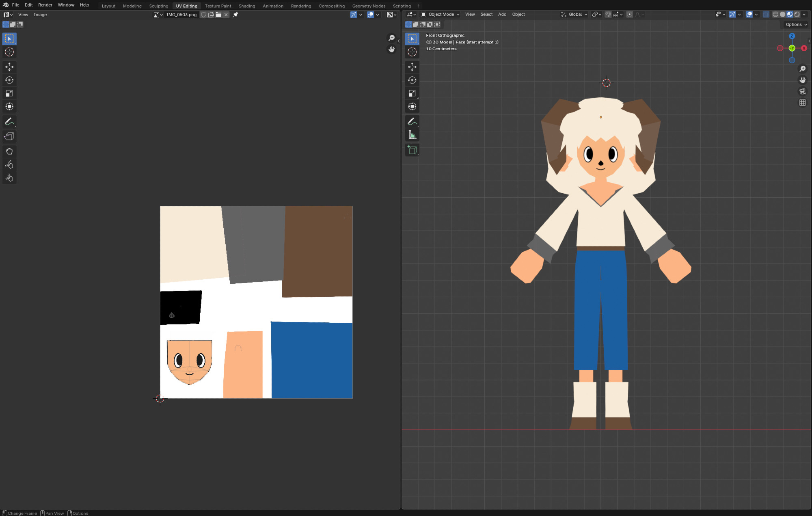Screen dimensions: 812x516
Task: Toggle show gizmo in image editor
Action: [x=353, y=15]
